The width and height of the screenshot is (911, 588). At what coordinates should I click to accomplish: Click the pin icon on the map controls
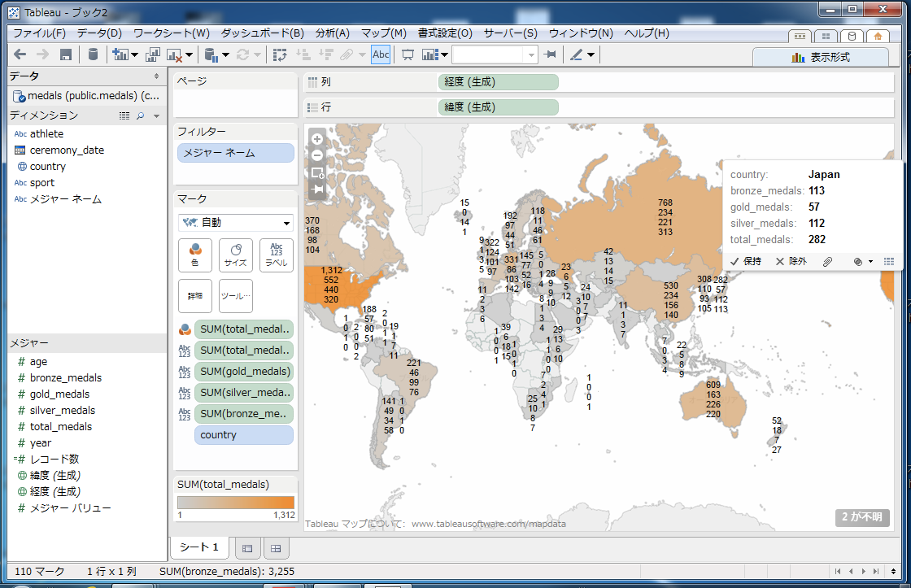(317, 190)
